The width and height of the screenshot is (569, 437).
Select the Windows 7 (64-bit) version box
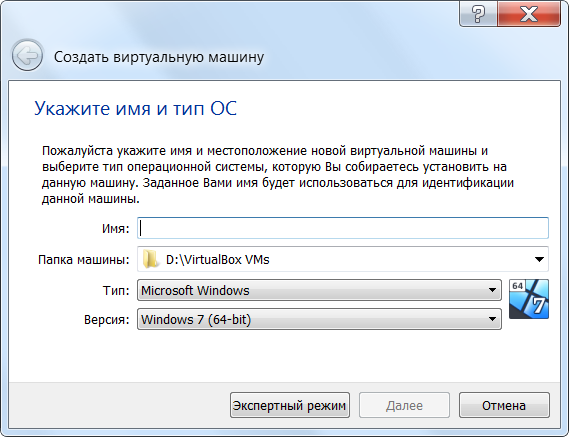point(319,319)
